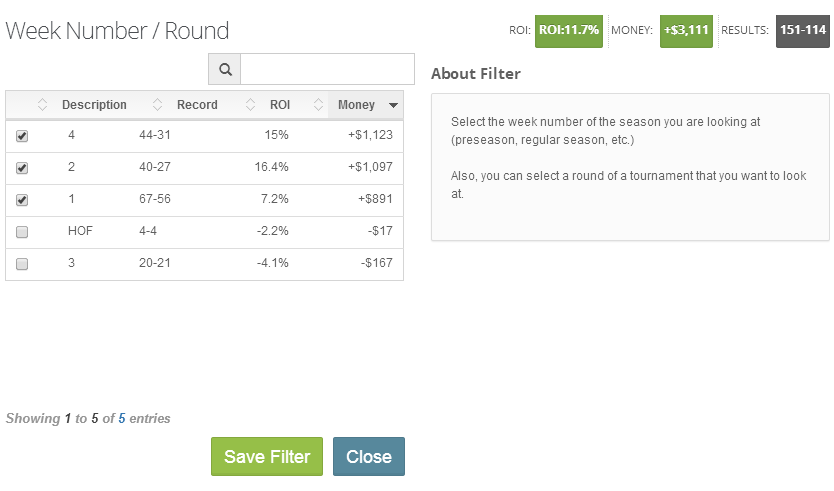Click the search magnifier icon
The image size is (834, 491).
click(225, 70)
